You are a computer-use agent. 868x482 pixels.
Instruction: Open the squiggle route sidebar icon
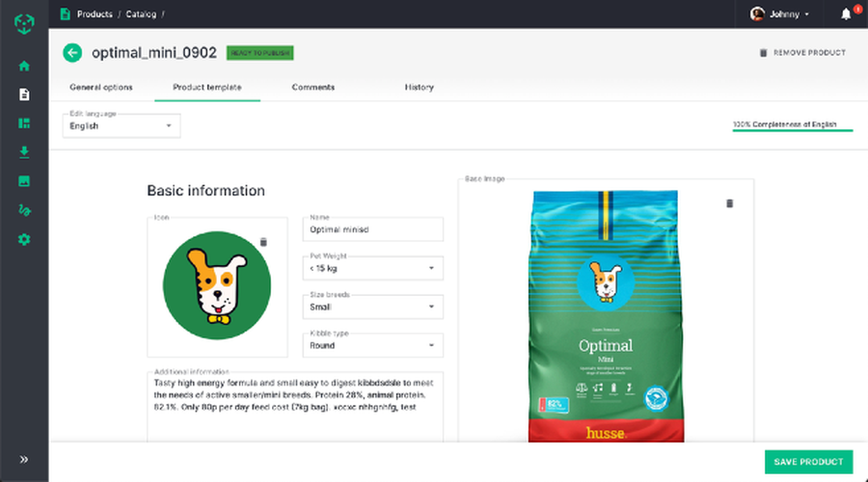tap(24, 210)
